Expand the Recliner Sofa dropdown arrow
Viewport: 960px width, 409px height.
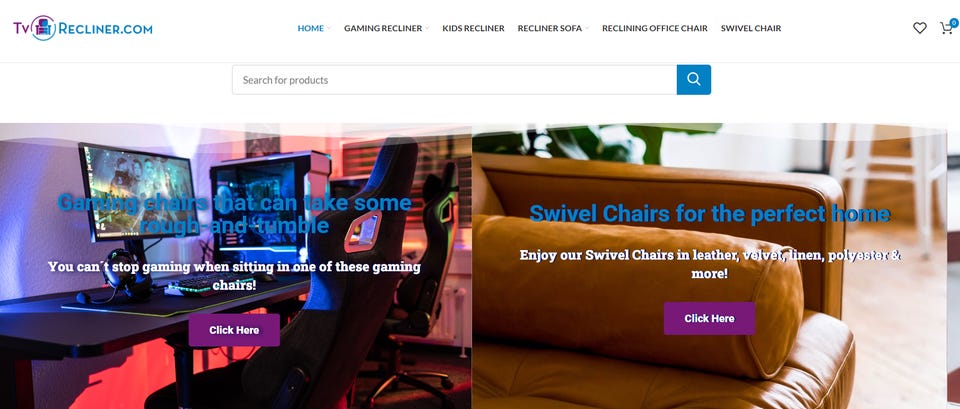tap(587, 28)
